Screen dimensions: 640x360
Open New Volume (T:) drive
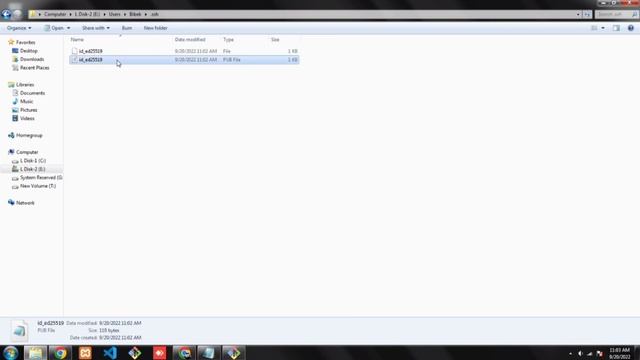point(38,186)
